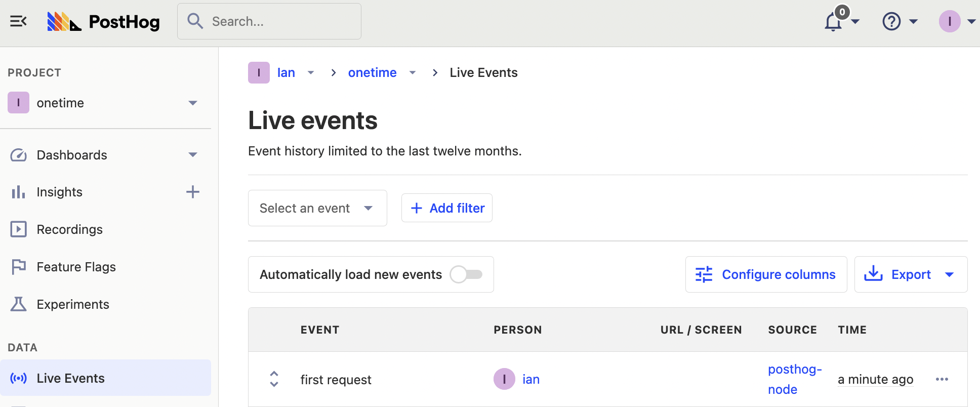Screen dimensions: 980x407
Task: Collapse the sidebar with the hamburger icon
Action: point(18,21)
